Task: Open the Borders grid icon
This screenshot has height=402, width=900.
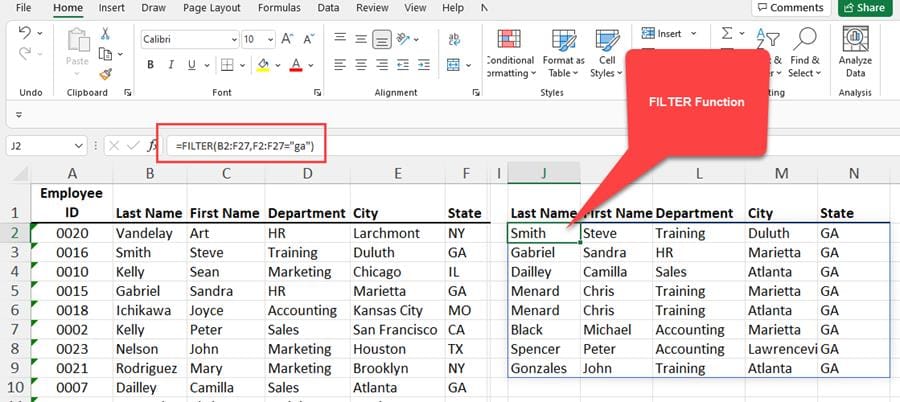Action: (227, 65)
